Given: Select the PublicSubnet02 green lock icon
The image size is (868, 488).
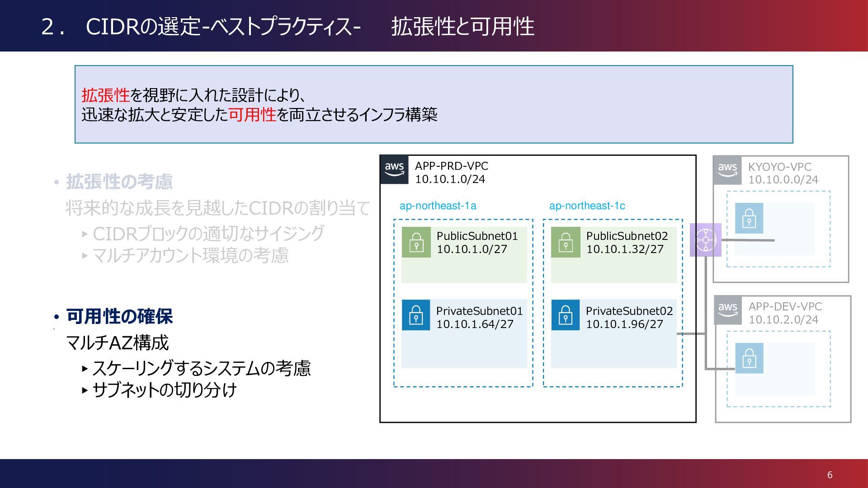Looking at the screenshot, I should pos(565,243).
